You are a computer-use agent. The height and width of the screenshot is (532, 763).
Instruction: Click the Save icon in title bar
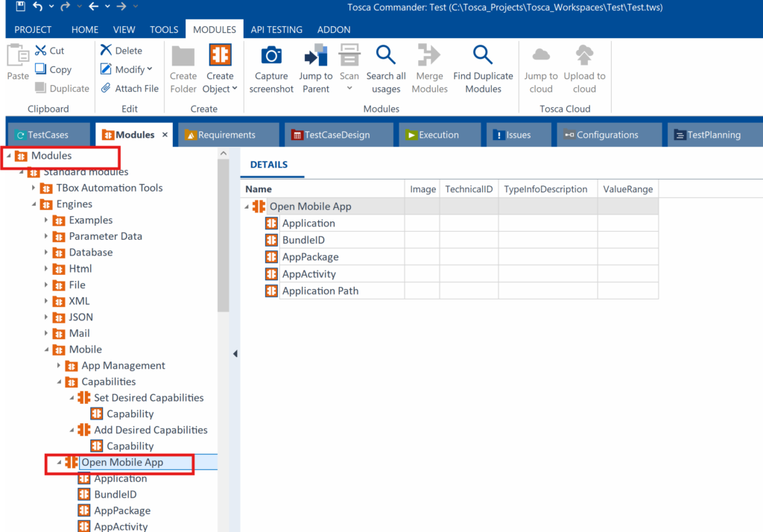[x=20, y=6]
